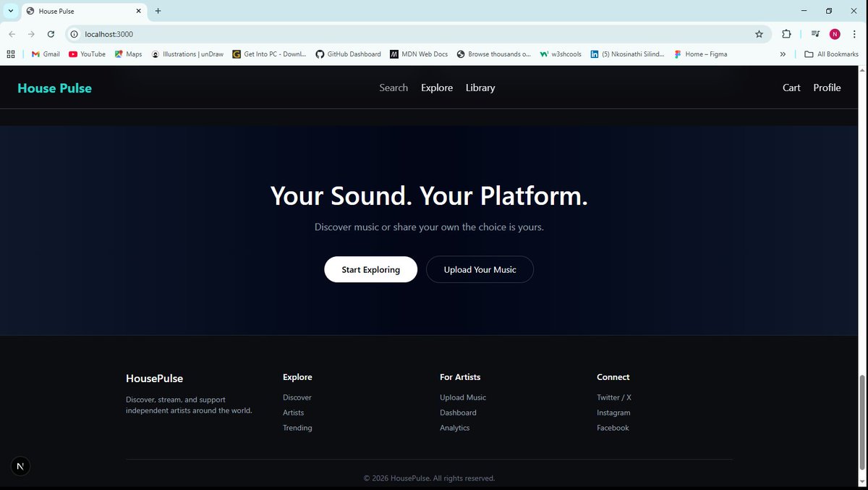Click the House Pulse logo
The image size is (868, 490).
tap(54, 88)
